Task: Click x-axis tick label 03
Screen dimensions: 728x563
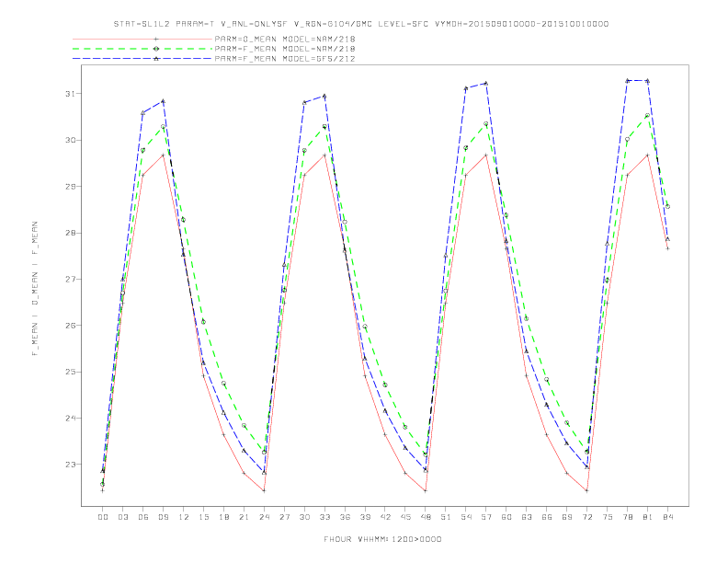Action: point(122,517)
